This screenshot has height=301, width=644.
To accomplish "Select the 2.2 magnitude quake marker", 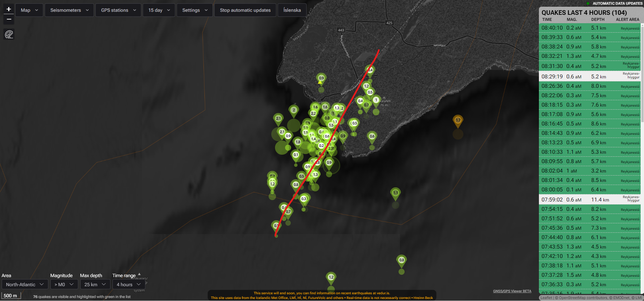I will [x=313, y=113].
